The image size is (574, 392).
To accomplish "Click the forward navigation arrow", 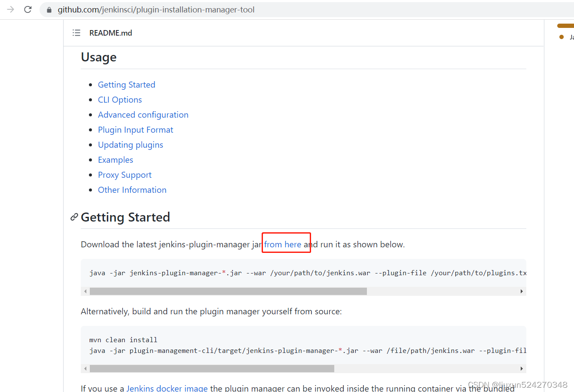I will coord(10,9).
